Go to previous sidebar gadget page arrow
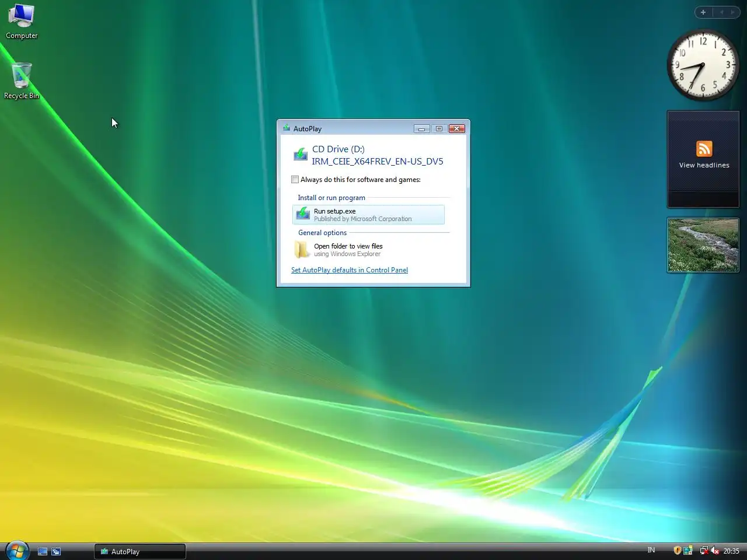 pyautogui.click(x=721, y=12)
